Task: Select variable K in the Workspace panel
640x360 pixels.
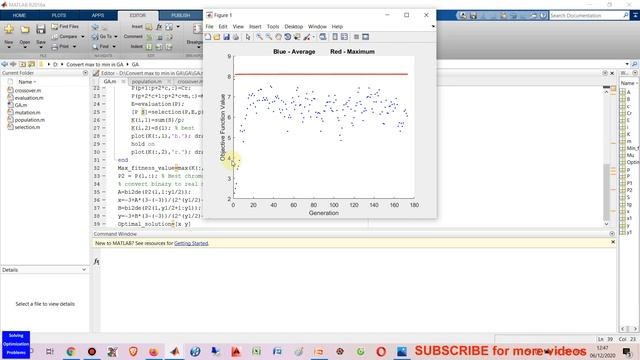Action: tap(628, 134)
